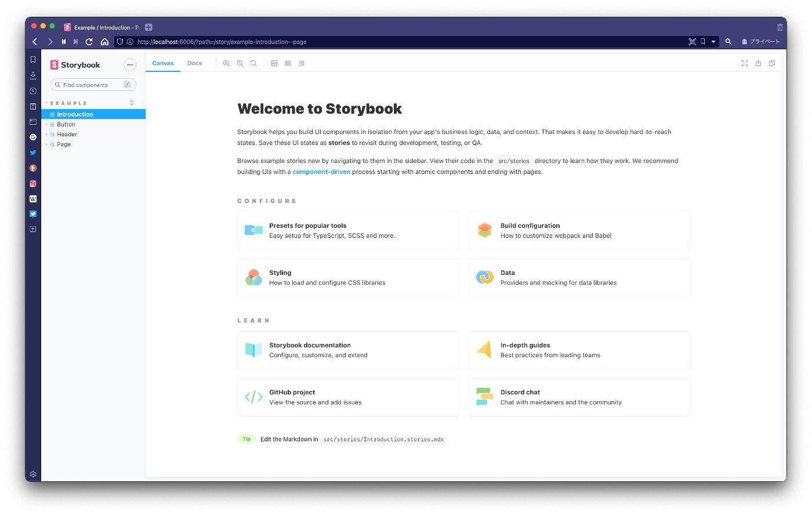The height and width of the screenshot is (515, 812).
Task: Switch to the Canvas tab
Action: click(163, 63)
